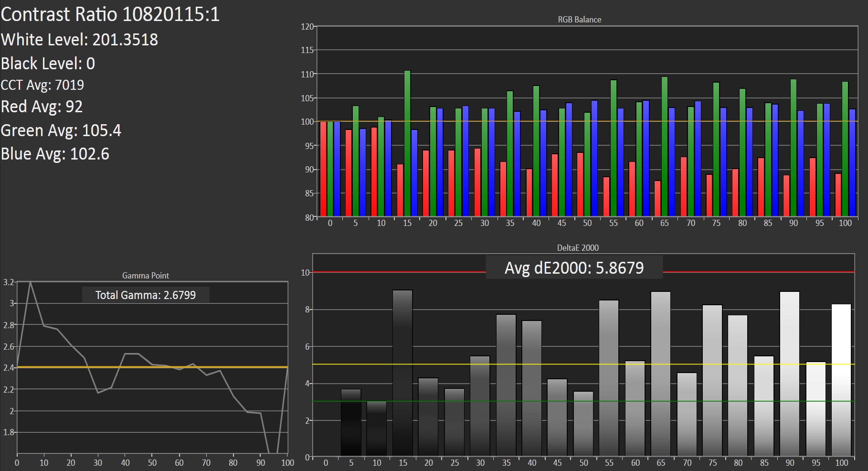Click the Contrast Ratio 10820115:1 text
Viewport: 868px width, 471px height.
(110, 14)
